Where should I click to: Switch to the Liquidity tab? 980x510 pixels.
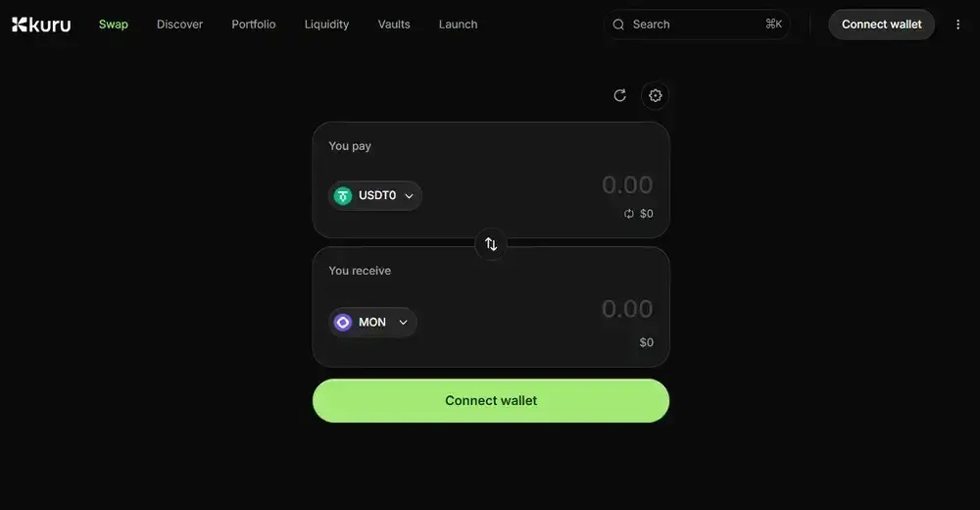(326, 25)
